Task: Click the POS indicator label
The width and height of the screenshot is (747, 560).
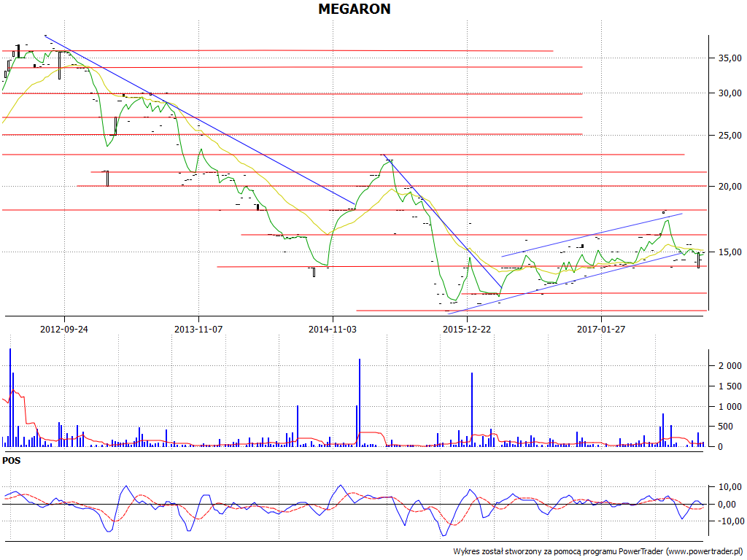Action: [x=12, y=461]
